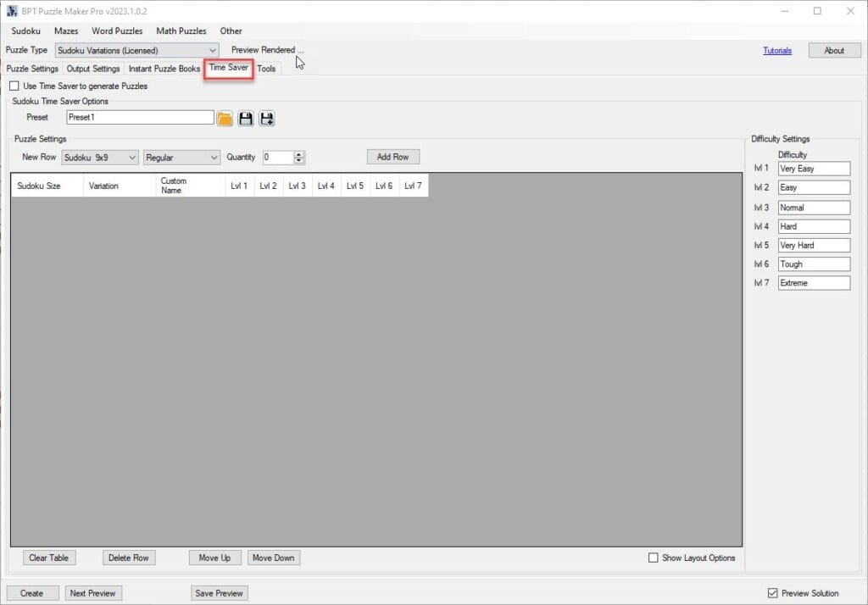The height and width of the screenshot is (605, 868).
Task: Open preset folder icon
Action: (x=225, y=119)
